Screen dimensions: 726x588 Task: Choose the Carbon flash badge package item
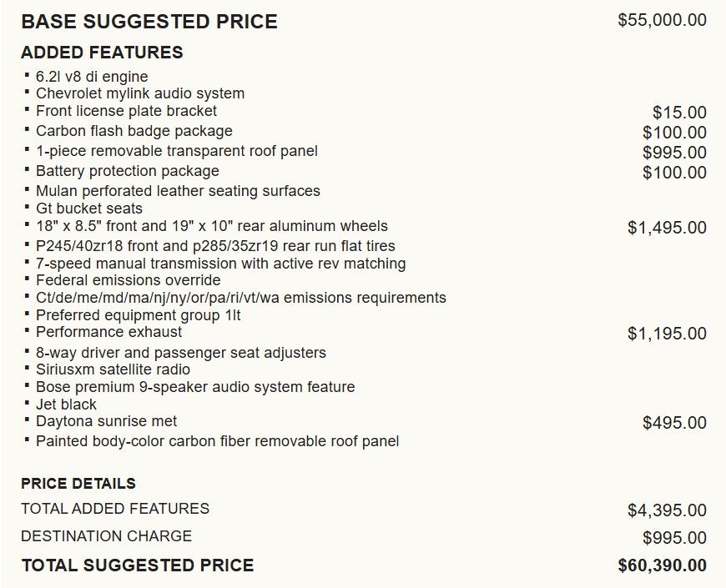(134, 131)
